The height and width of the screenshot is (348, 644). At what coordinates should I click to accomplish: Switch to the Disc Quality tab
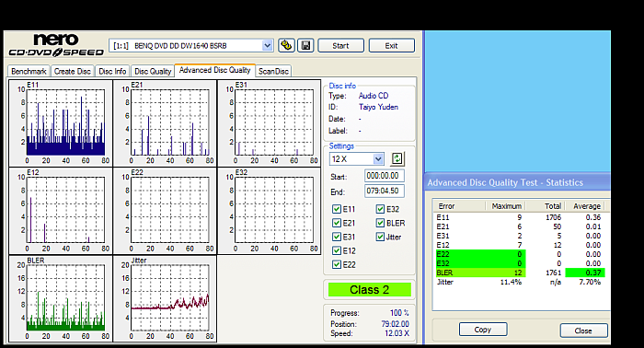coord(153,71)
